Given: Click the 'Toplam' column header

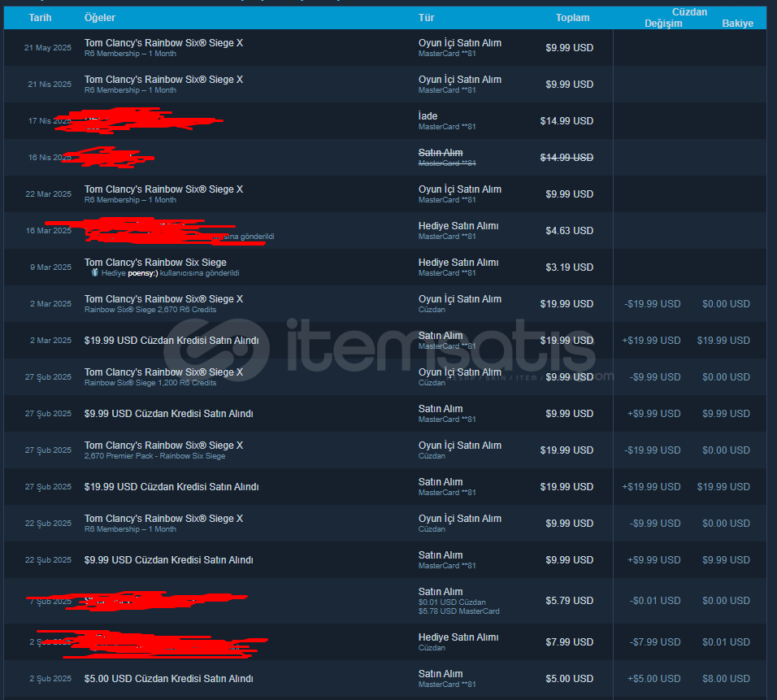Looking at the screenshot, I should pyautogui.click(x=572, y=18).
